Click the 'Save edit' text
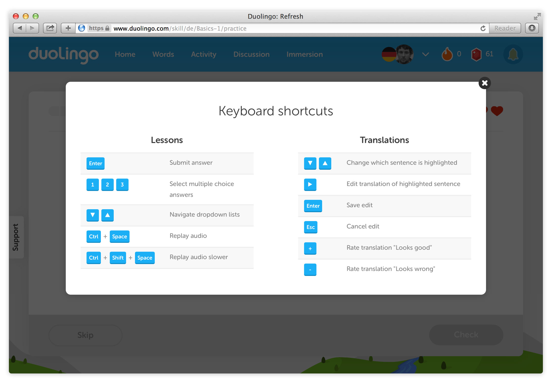The height and width of the screenshot is (392, 555). click(x=359, y=205)
